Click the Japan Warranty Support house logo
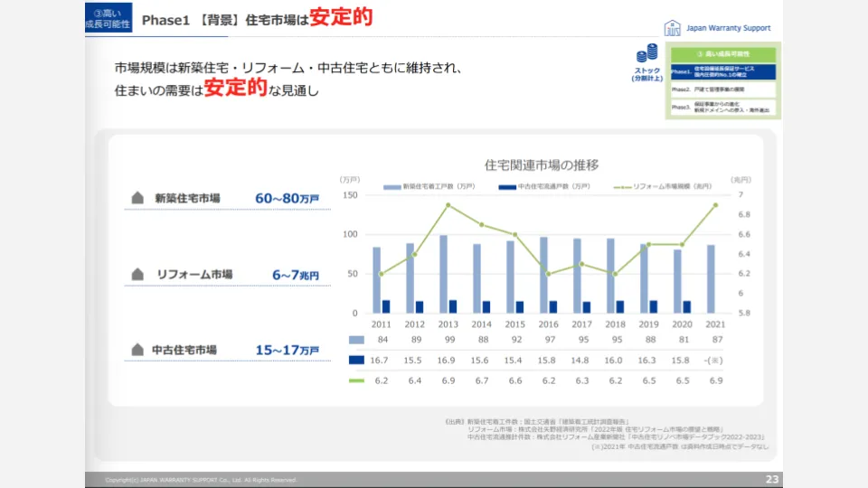Screen dimensions: 868x488 (x=673, y=28)
